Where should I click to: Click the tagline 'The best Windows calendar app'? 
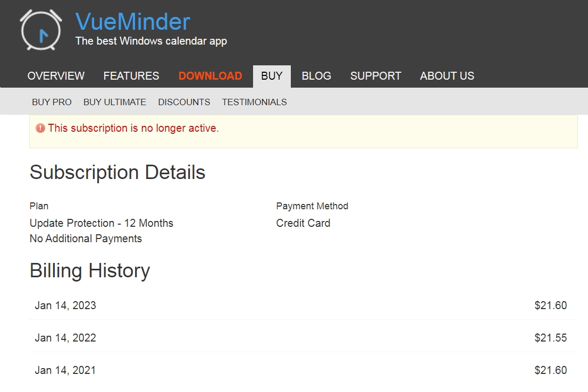151,41
